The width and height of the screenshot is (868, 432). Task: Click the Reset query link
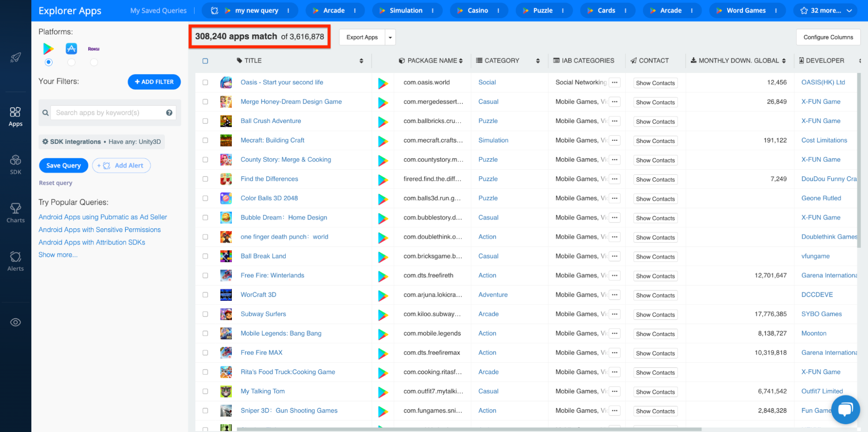[56, 183]
